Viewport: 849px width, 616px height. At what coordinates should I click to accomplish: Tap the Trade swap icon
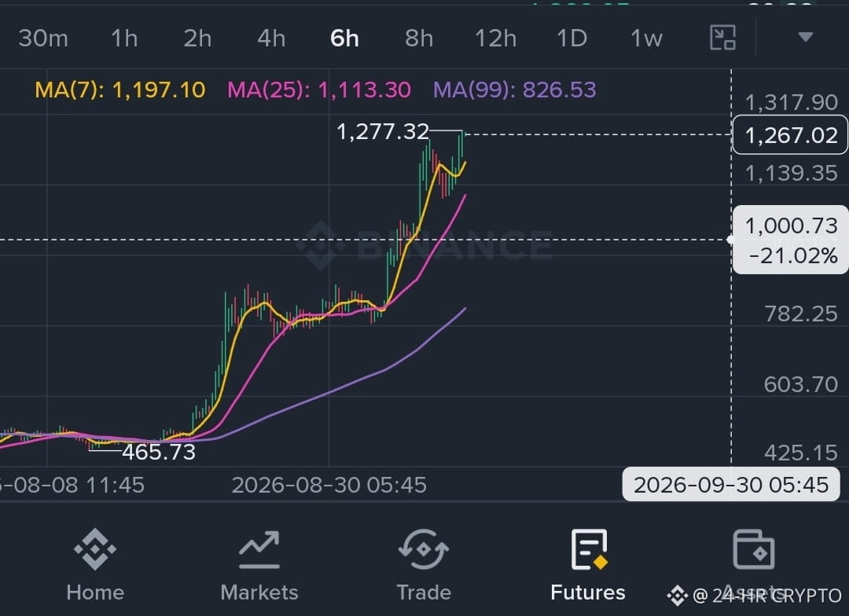click(424, 549)
